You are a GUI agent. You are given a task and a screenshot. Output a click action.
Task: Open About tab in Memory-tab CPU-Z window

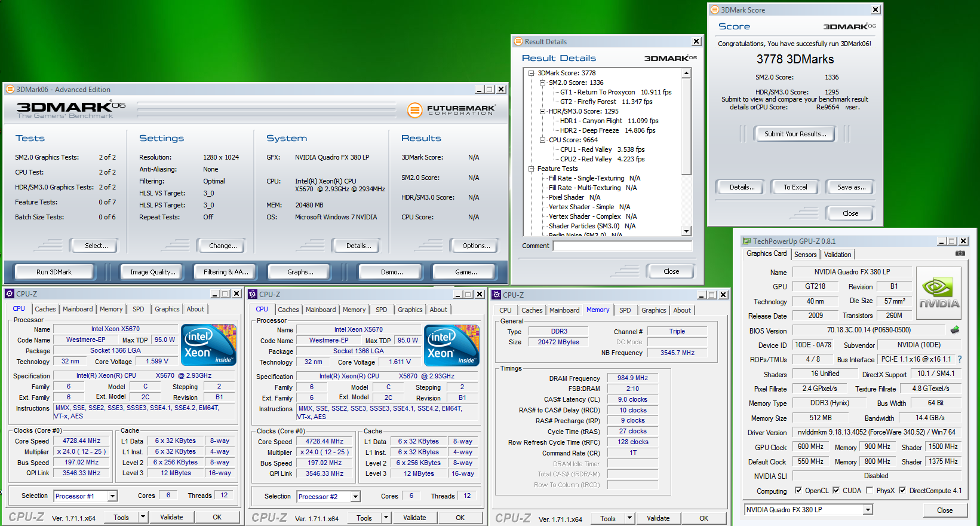click(x=682, y=310)
